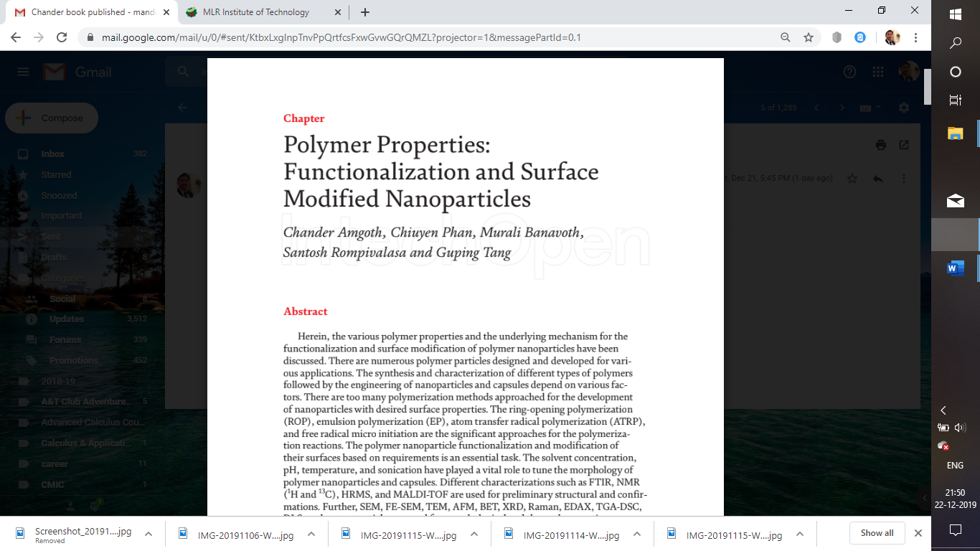
Task: Bookmark this page with star icon
Action: (809, 37)
